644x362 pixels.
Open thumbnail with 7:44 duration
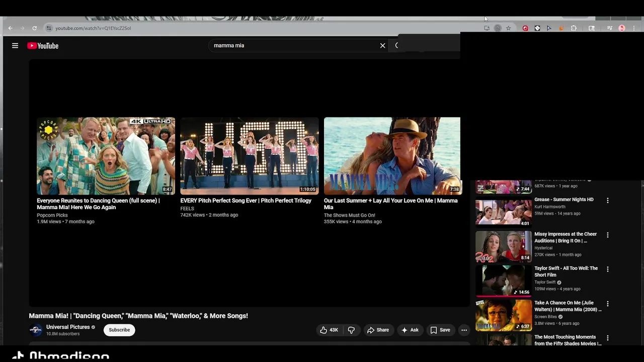click(x=504, y=187)
